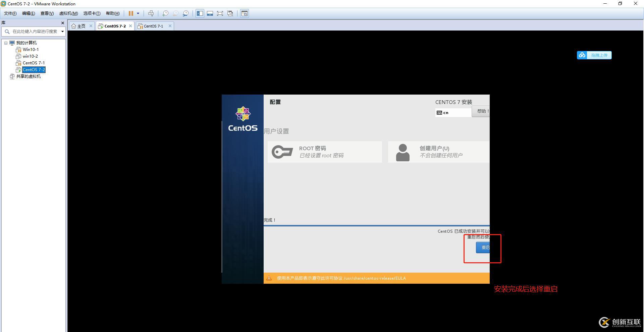Viewport: 644px width, 332px height.
Task: Close the 主页 tab
Action: point(91,26)
